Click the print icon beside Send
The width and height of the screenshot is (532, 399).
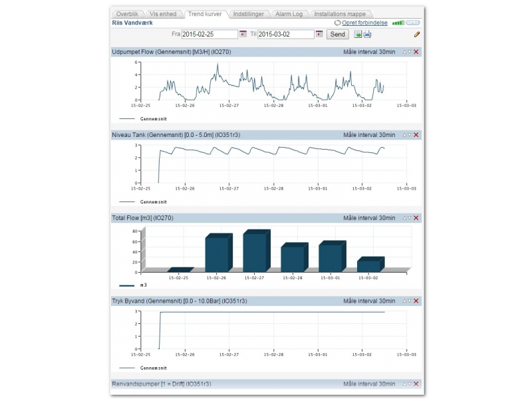coord(367,34)
